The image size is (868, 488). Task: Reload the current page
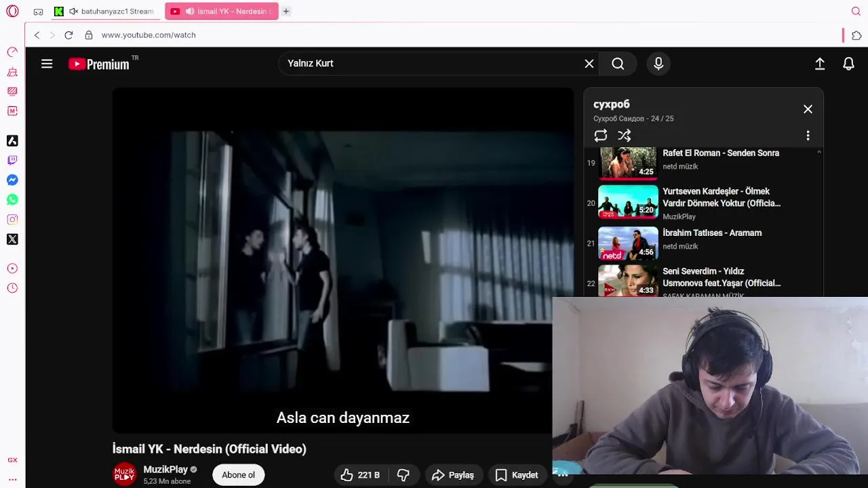coord(68,35)
